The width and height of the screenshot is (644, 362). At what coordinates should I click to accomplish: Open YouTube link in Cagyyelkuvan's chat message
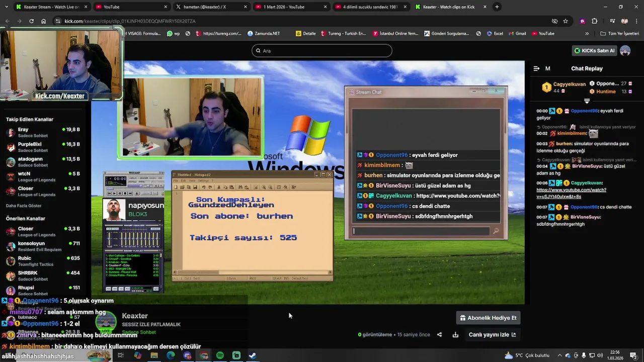[x=571, y=193]
